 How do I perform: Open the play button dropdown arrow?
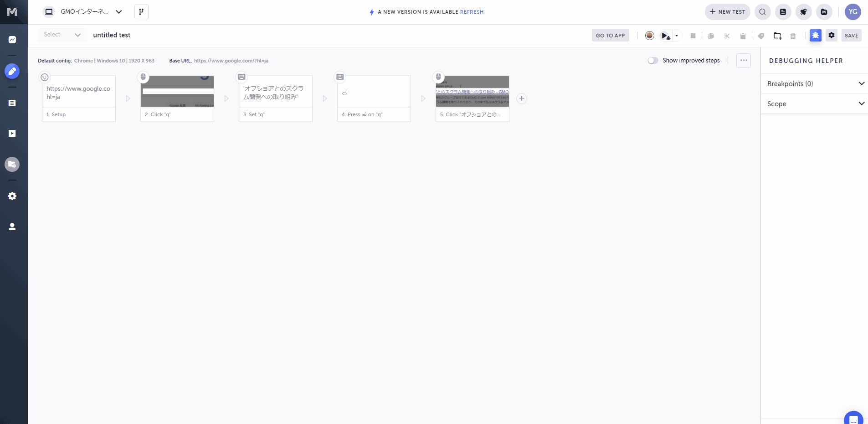click(677, 36)
